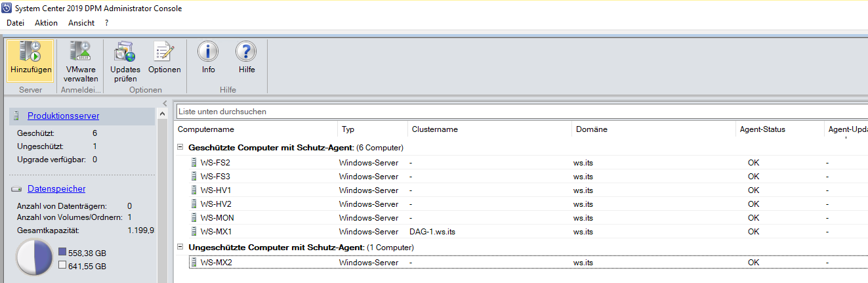This screenshot has width=868, height=283.
Task: Focus the Liste unten durchsuchen search box
Action: [x=522, y=112]
